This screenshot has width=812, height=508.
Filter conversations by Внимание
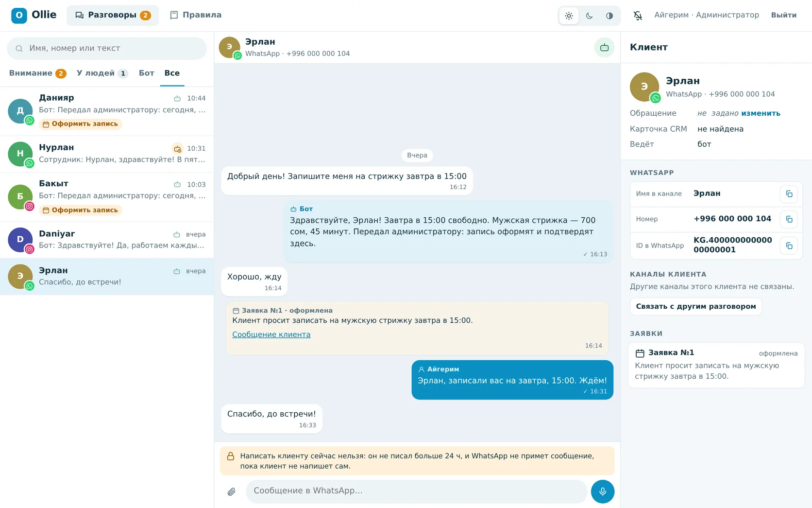tap(37, 73)
